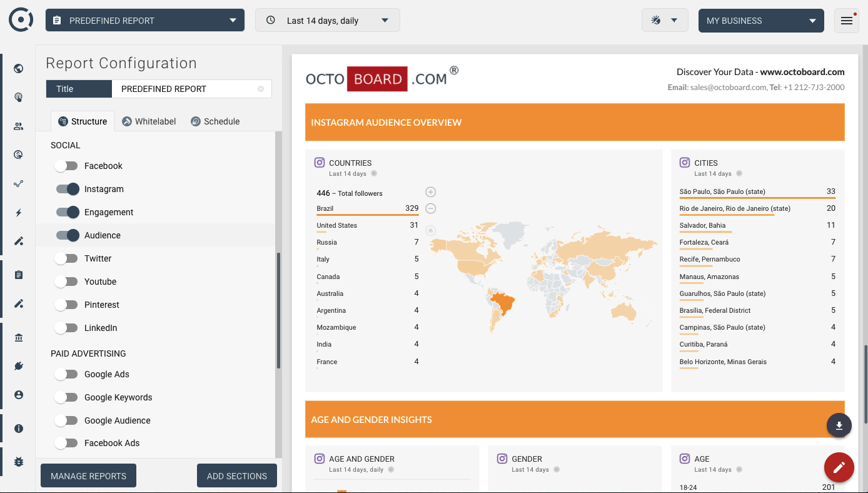This screenshot has width=868, height=493.
Task: Click the configuration panel vertical scrollbar
Action: click(x=278, y=310)
